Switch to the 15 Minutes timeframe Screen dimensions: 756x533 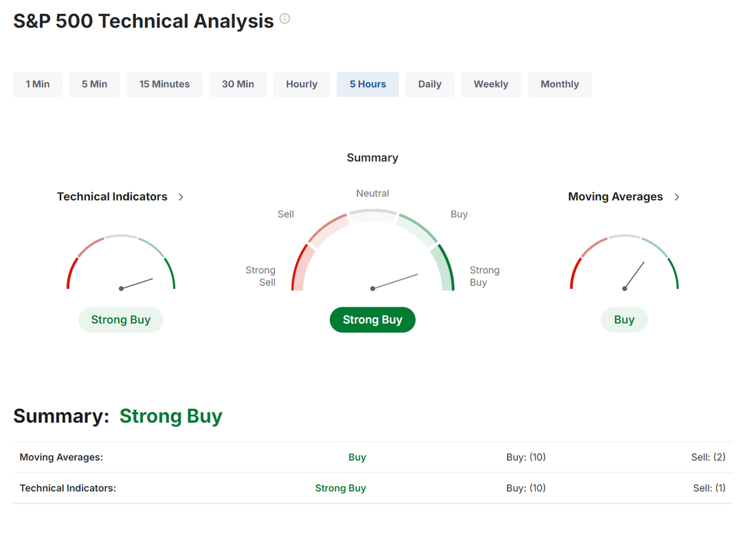(164, 84)
